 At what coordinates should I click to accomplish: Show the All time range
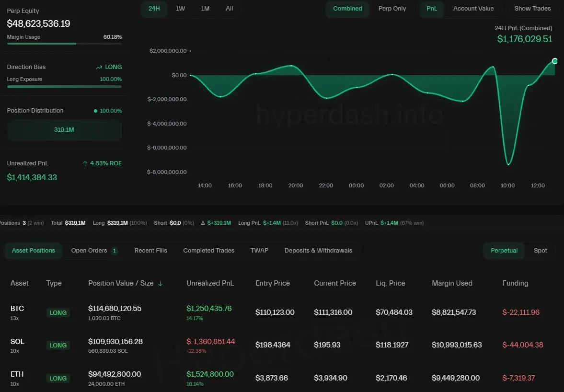[x=230, y=9]
